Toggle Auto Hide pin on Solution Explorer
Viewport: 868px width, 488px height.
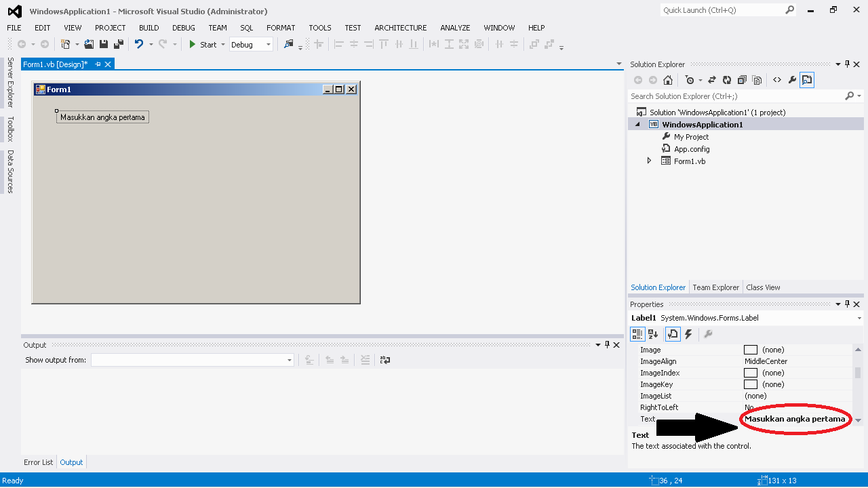846,64
